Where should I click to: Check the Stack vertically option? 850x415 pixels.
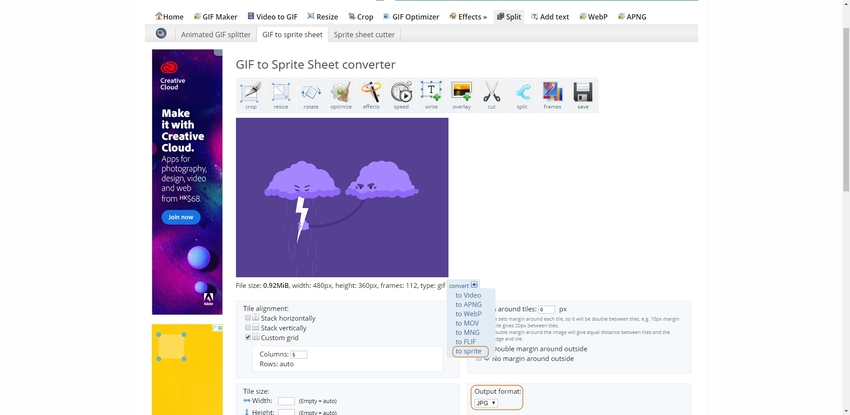click(x=248, y=328)
